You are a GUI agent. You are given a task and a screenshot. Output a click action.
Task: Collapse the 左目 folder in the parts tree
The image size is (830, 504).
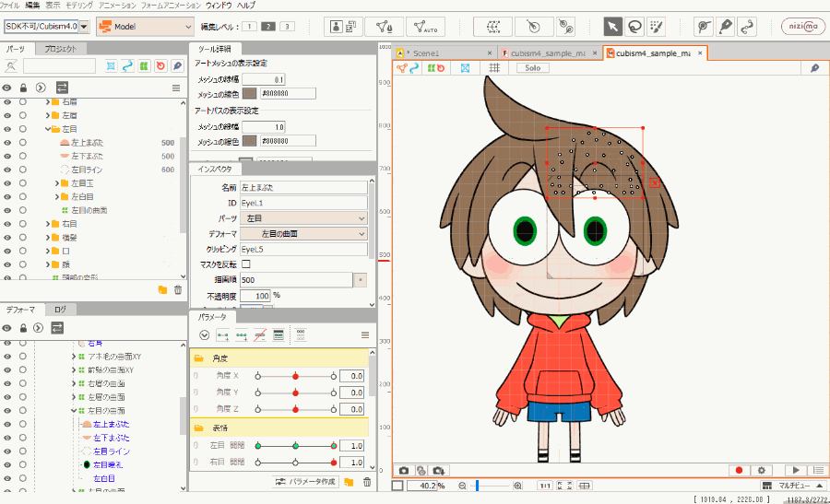48,129
